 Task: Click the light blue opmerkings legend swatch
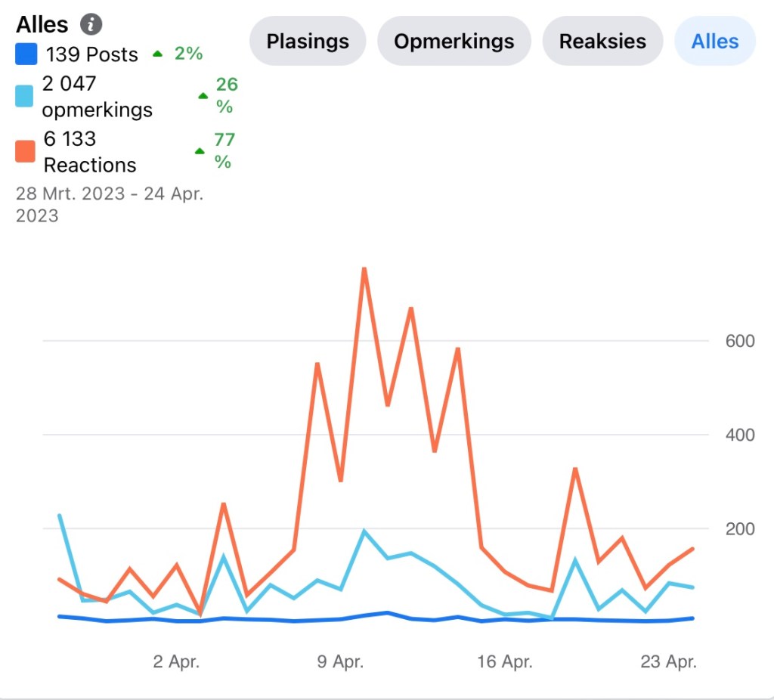coord(25,96)
